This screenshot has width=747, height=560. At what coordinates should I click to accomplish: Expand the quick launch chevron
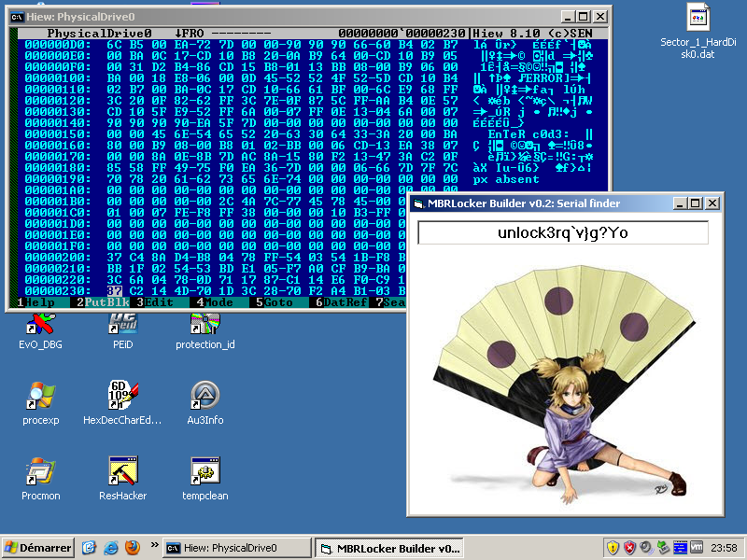pyautogui.click(x=154, y=544)
